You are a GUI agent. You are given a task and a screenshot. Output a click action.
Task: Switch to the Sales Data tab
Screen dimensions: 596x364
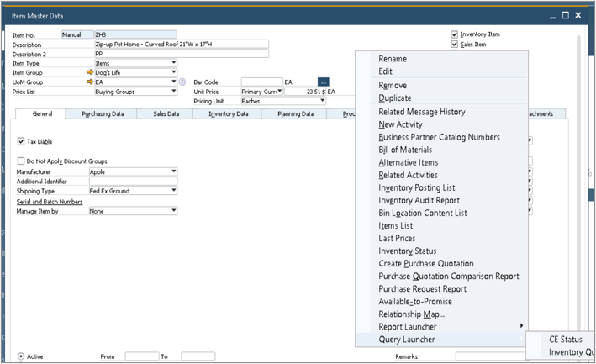(x=166, y=114)
